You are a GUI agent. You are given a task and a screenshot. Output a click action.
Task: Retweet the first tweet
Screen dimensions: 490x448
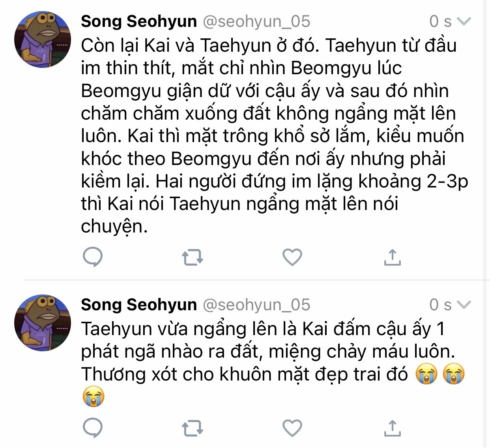(193, 257)
